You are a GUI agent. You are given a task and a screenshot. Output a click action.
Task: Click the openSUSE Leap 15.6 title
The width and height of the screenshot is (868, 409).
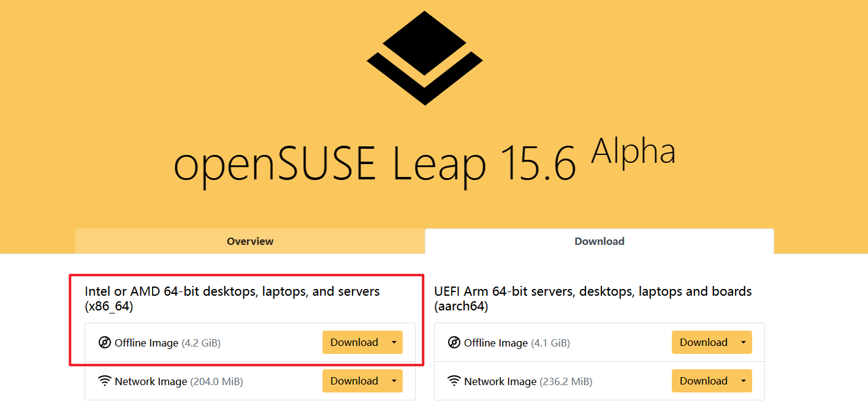pyautogui.click(x=375, y=163)
